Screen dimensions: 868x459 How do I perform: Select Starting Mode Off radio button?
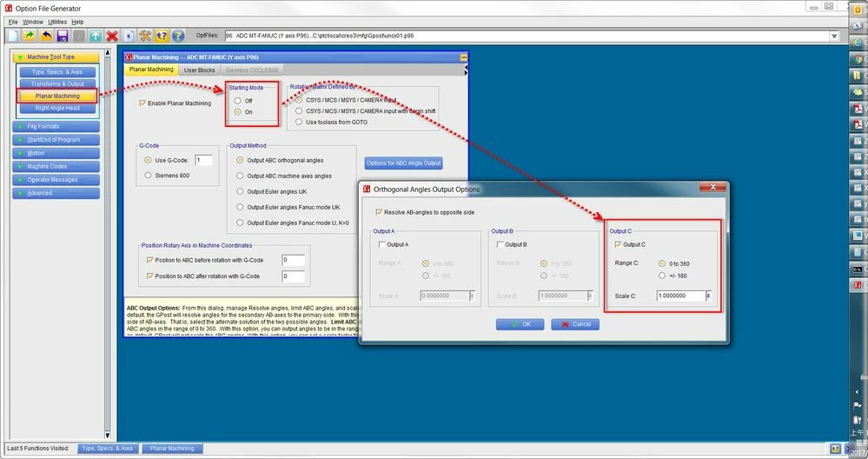237,101
